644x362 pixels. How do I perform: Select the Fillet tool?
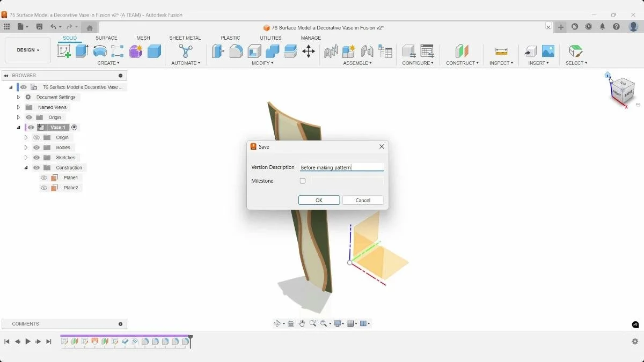(236, 51)
